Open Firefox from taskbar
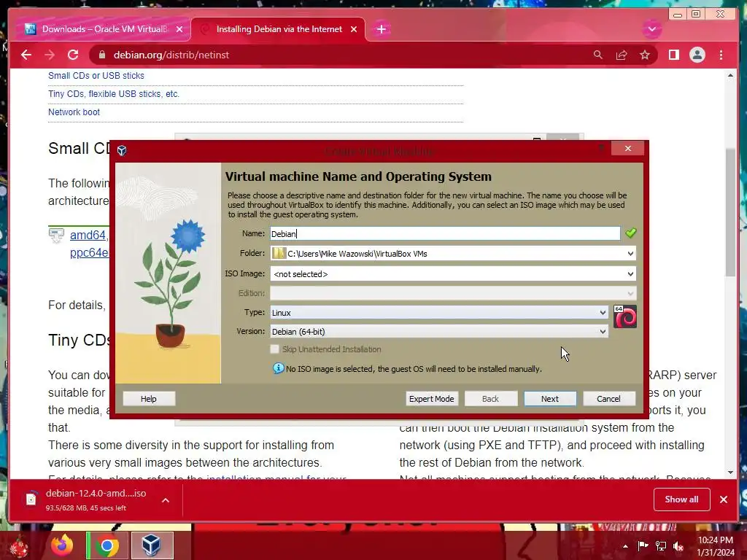This screenshot has height=560, width=747. 63,545
